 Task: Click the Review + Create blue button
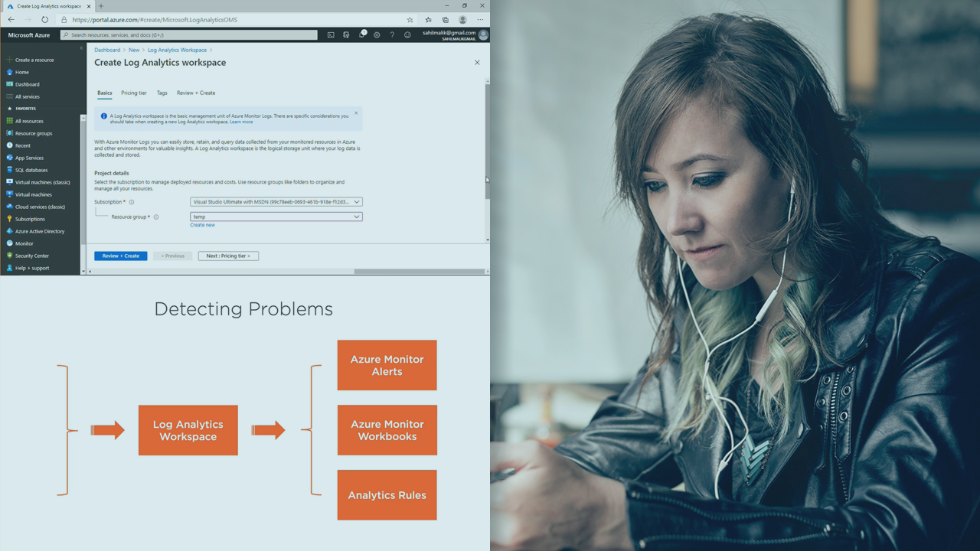[x=120, y=256]
